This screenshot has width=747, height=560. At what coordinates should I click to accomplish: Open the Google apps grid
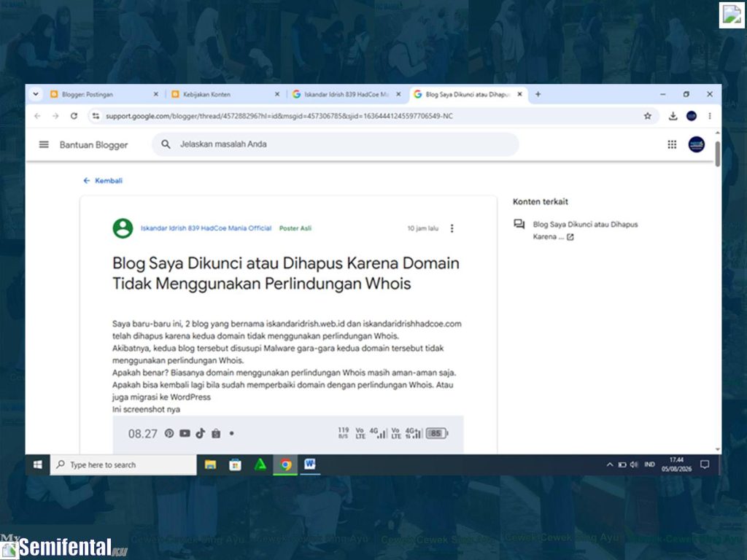pyautogui.click(x=672, y=144)
